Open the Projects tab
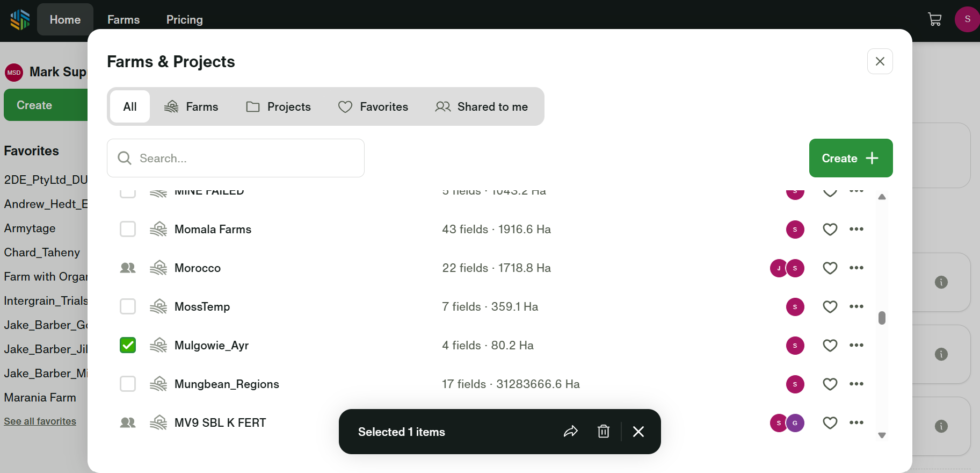The height and width of the screenshot is (473, 980). (x=279, y=107)
